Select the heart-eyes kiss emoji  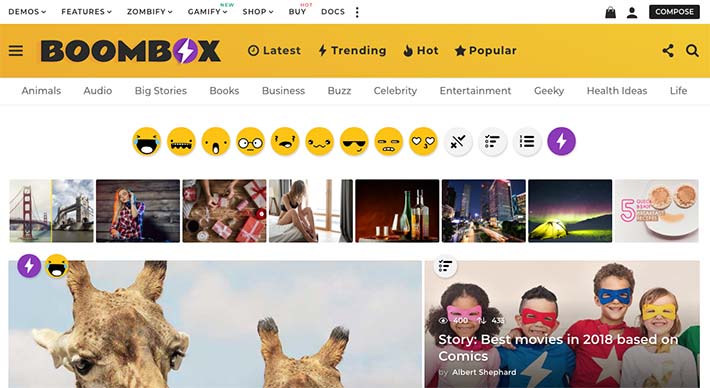[423, 142]
